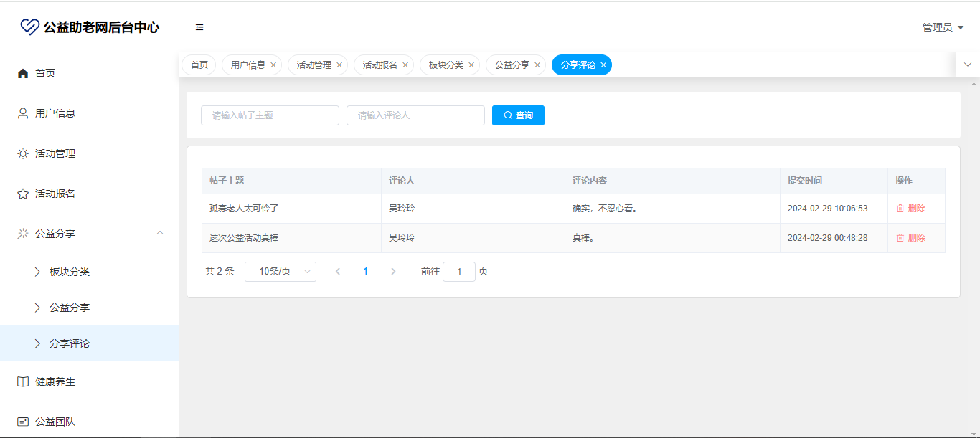Delete the 这次公益活动真棒 comment row
980x438 pixels.
tap(910, 238)
